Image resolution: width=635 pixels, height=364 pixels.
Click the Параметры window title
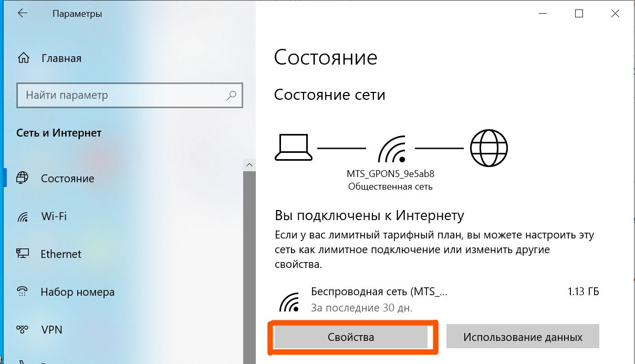pyautogui.click(x=77, y=14)
